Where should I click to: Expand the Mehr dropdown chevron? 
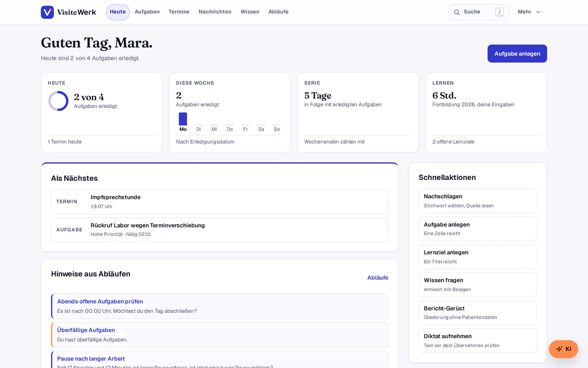(x=538, y=12)
